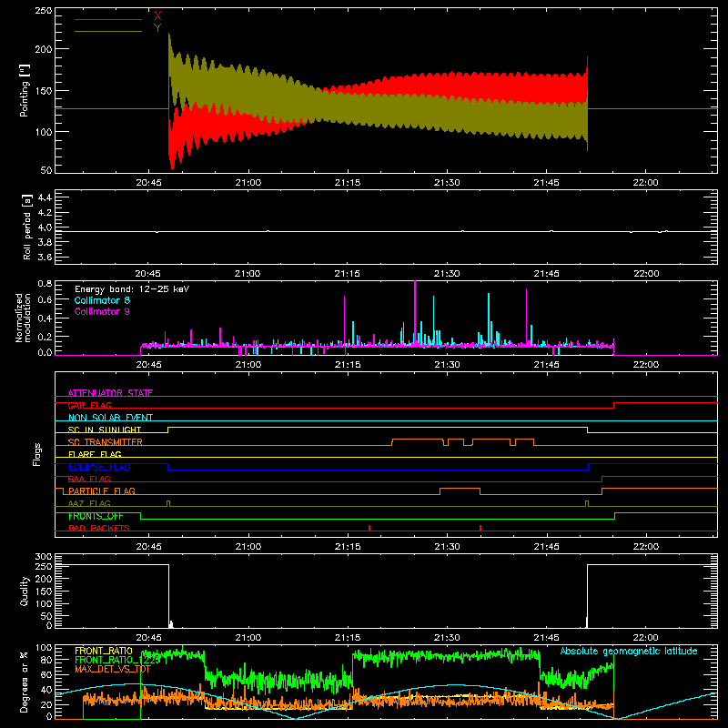This screenshot has width=728, height=728.
Task: Click the BAD_PACKETS flag label
Action: coord(99,528)
